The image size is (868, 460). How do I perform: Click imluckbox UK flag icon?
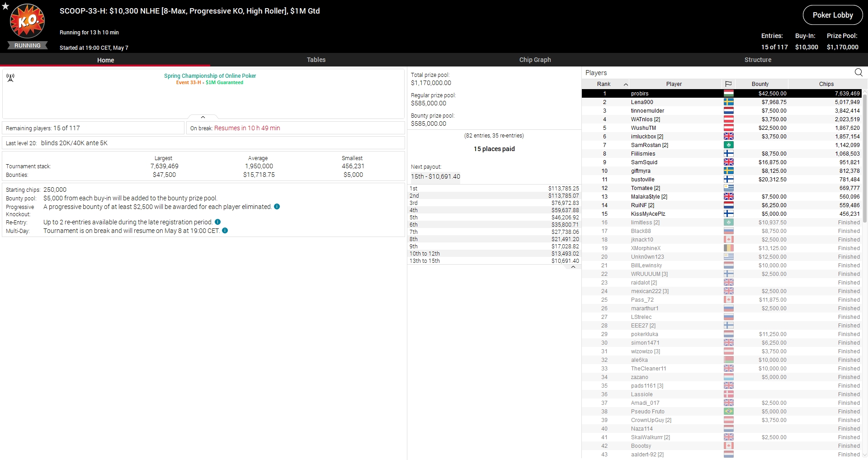728,137
